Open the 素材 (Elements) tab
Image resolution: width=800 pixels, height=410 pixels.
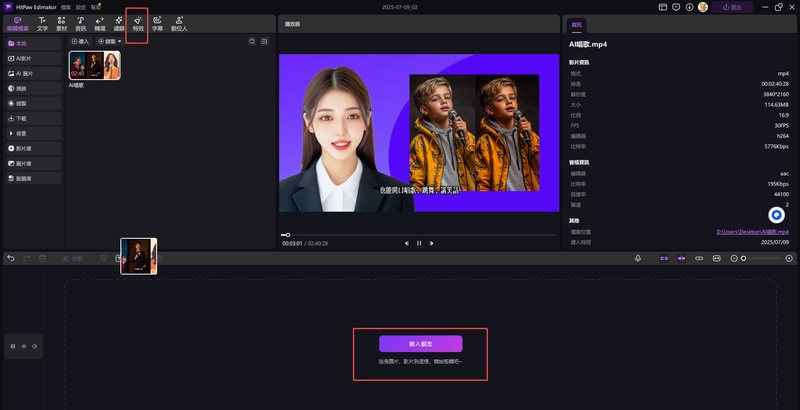click(x=61, y=24)
